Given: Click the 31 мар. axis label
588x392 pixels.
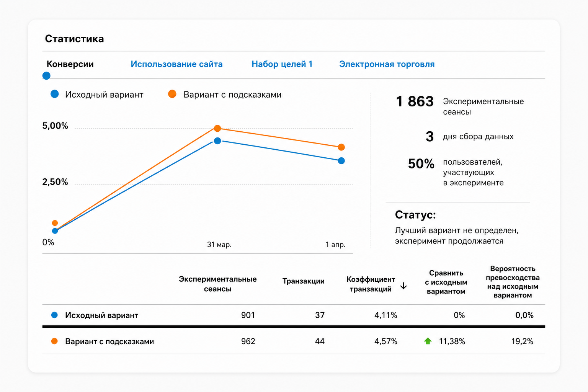Looking at the screenshot, I should (x=219, y=245).
